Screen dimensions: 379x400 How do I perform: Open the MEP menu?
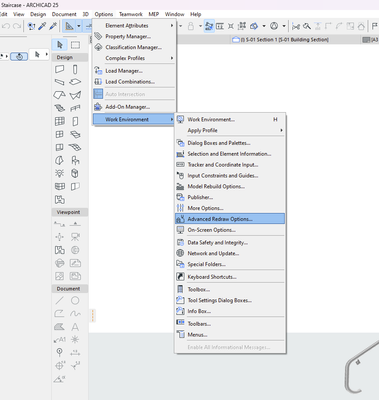click(153, 14)
